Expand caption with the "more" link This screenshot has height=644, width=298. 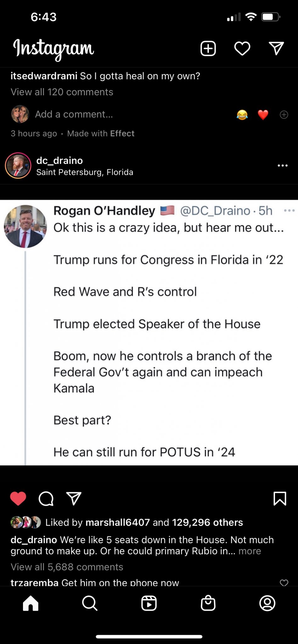click(x=250, y=551)
